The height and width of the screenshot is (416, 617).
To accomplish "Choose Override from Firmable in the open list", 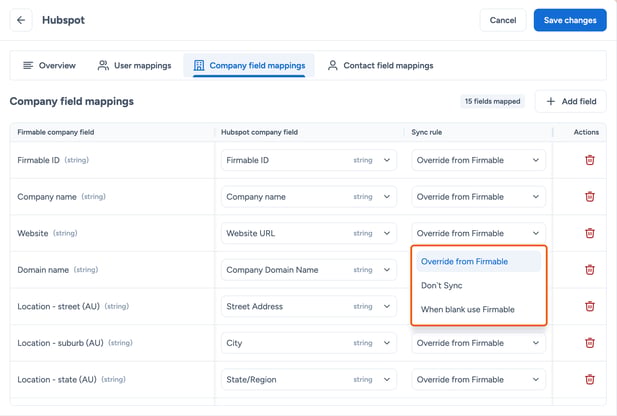I will tap(478, 262).
